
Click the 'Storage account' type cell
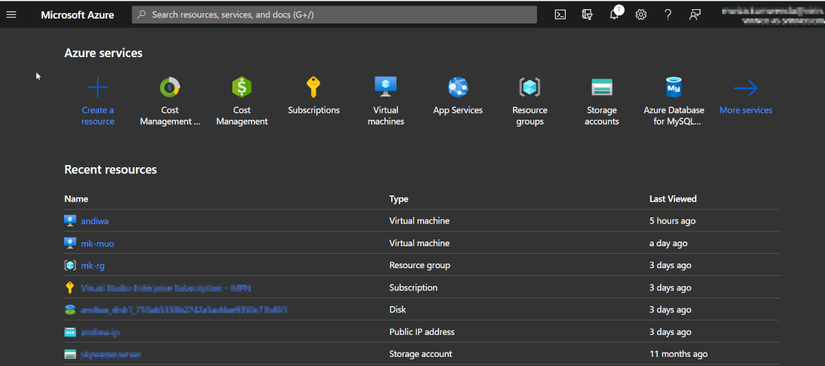(420, 354)
